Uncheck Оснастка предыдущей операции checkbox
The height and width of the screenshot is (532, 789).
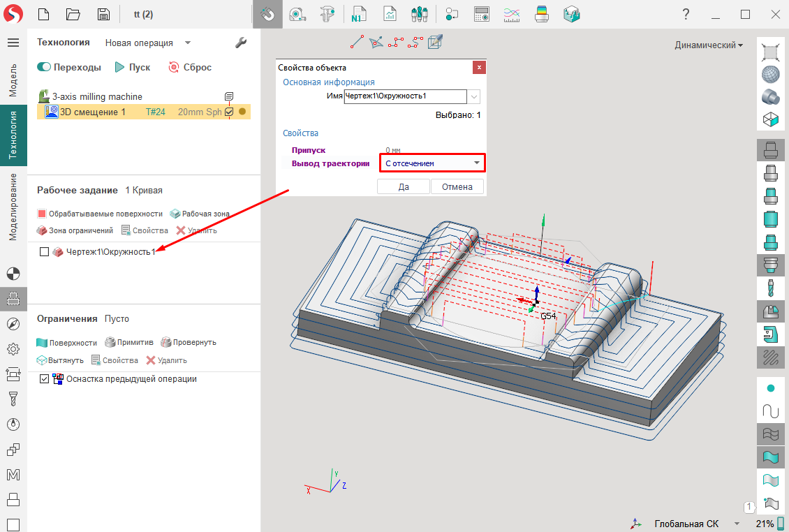[45, 379]
